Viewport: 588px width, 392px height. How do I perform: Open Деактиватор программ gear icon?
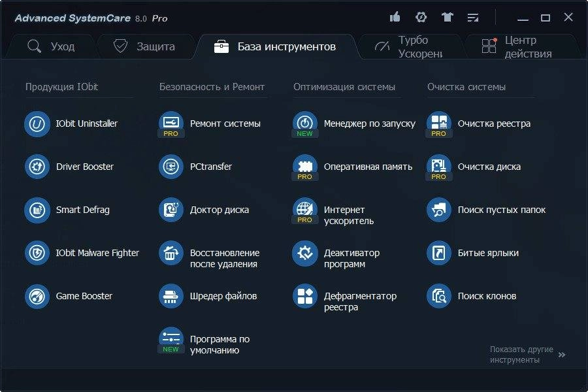click(305, 253)
